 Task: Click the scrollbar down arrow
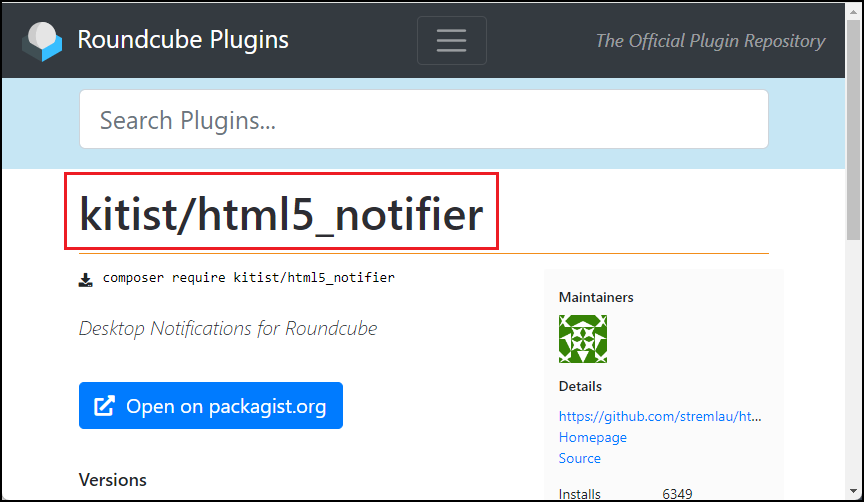click(854, 491)
